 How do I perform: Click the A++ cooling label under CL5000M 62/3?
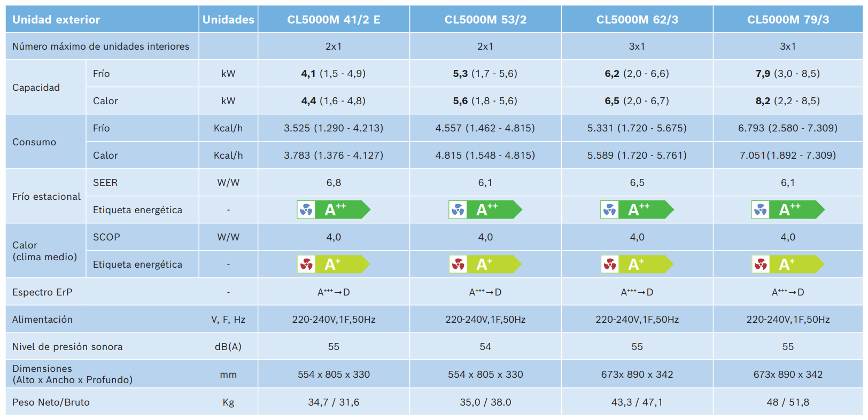[637, 210]
